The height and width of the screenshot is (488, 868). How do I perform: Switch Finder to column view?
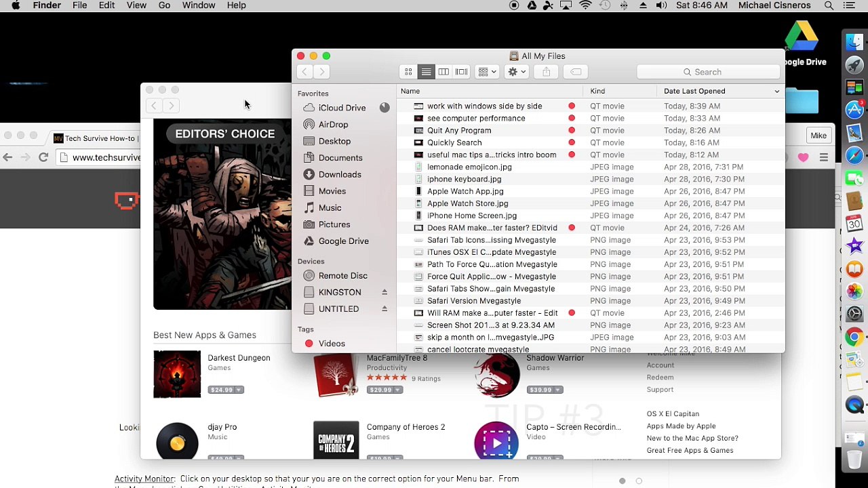pos(443,72)
